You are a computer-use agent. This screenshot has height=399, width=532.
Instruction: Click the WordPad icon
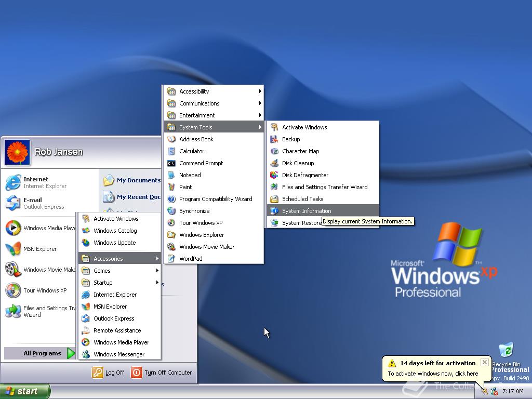pos(171,259)
